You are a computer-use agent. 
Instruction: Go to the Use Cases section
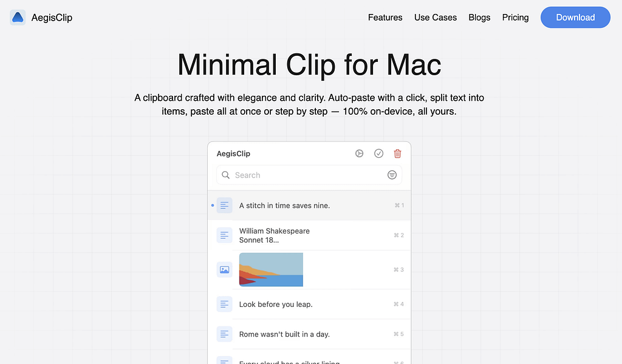435,18
